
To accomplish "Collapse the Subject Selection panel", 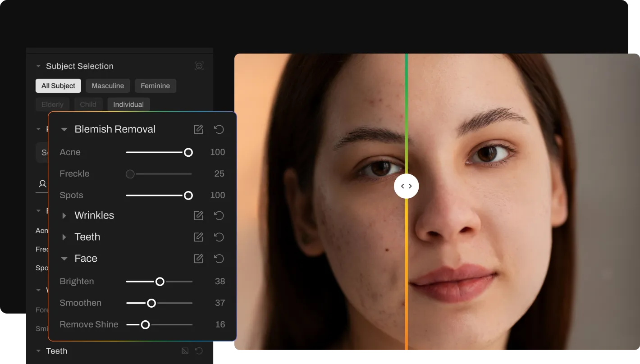I will point(38,66).
